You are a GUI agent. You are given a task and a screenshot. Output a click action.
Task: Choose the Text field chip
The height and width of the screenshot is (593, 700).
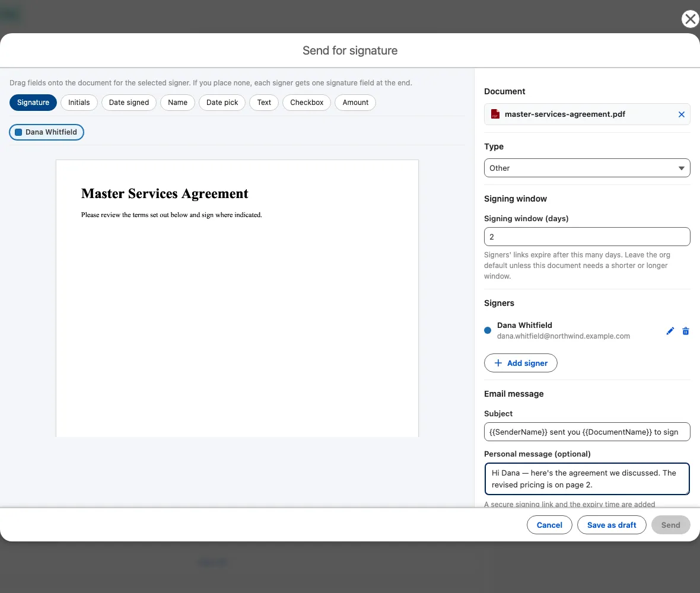click(264, 102)
